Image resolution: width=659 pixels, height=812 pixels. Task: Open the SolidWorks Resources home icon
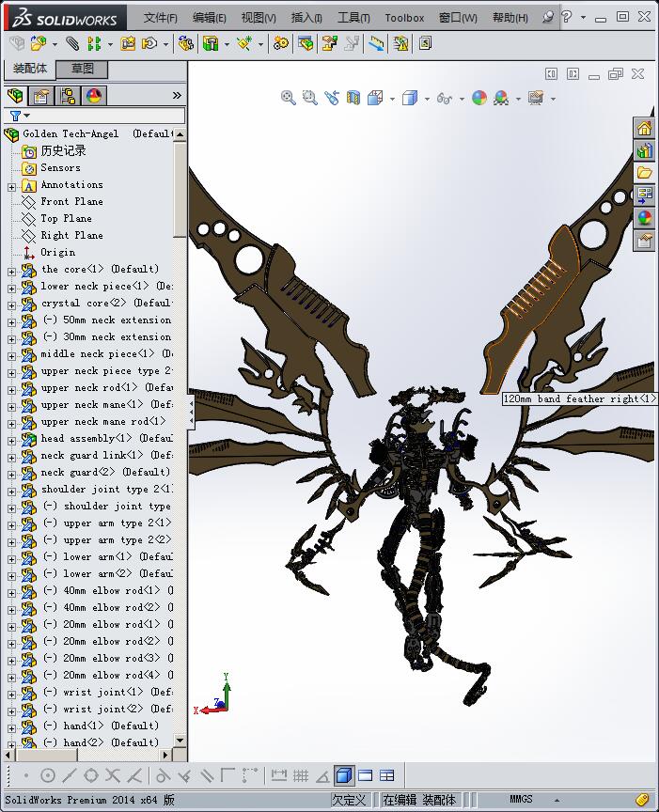(644, 129)
